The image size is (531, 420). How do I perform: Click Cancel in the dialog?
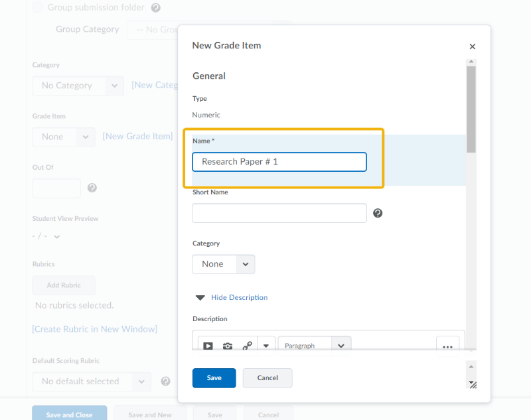(267, 378)
